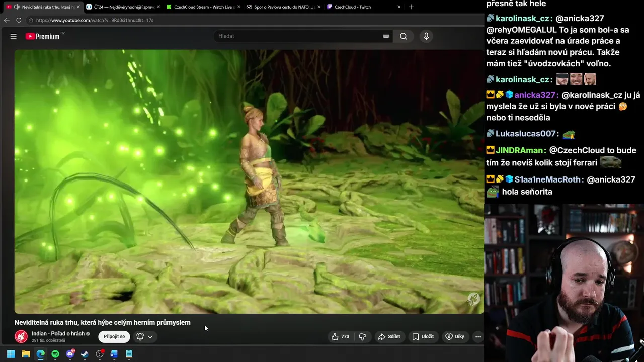644x362 pixels.
Task: Open Microsoft Edge from taskbar
Action: point(40,354)
